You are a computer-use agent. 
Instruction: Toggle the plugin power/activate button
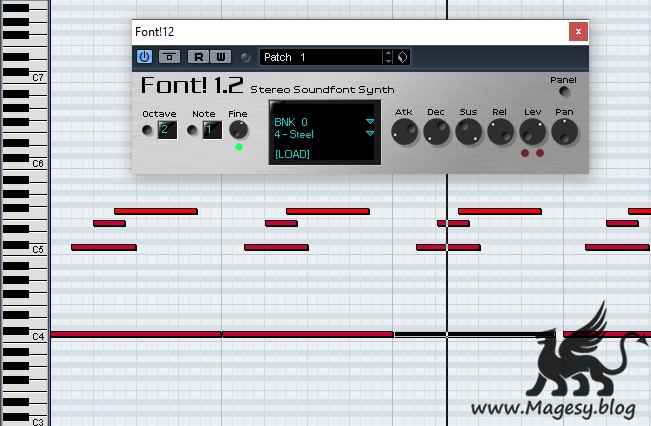[144, 57]
